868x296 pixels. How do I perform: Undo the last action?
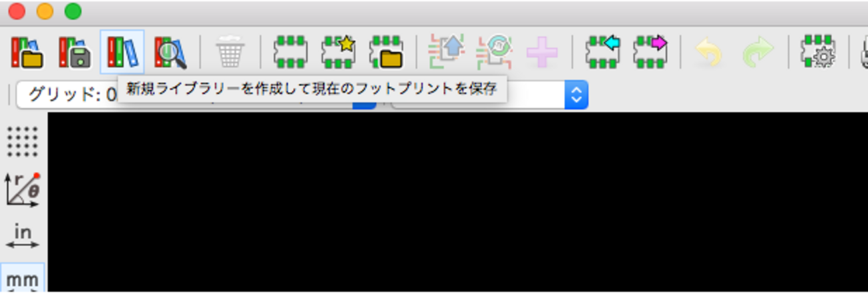coord(708,52)
